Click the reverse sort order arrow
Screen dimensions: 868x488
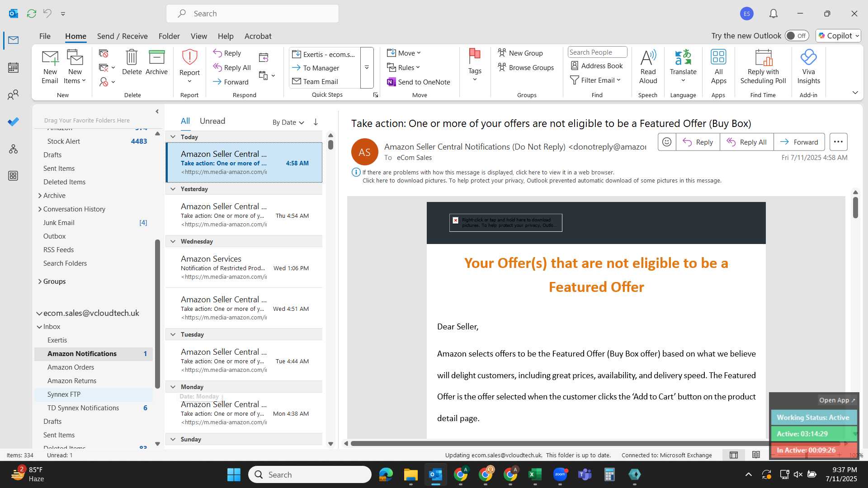[316, 122]
